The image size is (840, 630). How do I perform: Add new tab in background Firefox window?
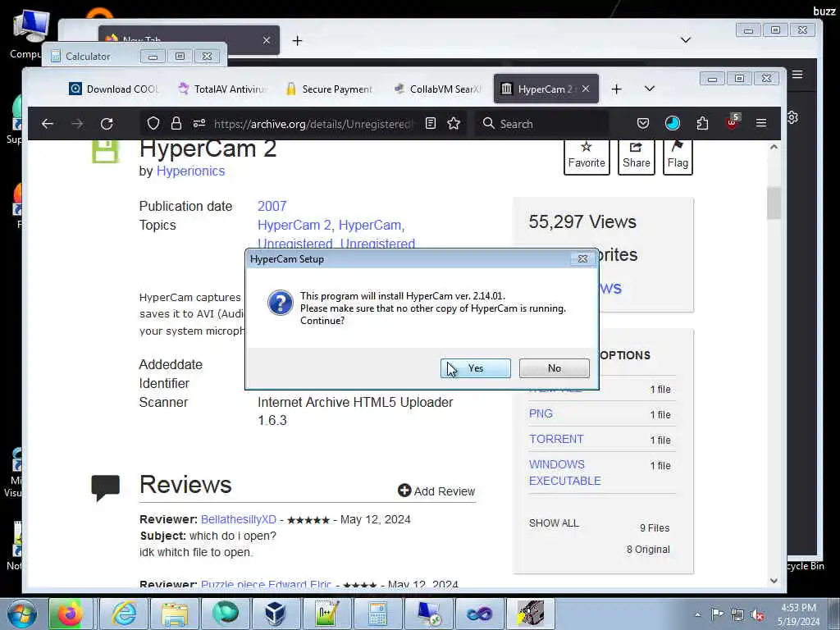pos(297,41)
